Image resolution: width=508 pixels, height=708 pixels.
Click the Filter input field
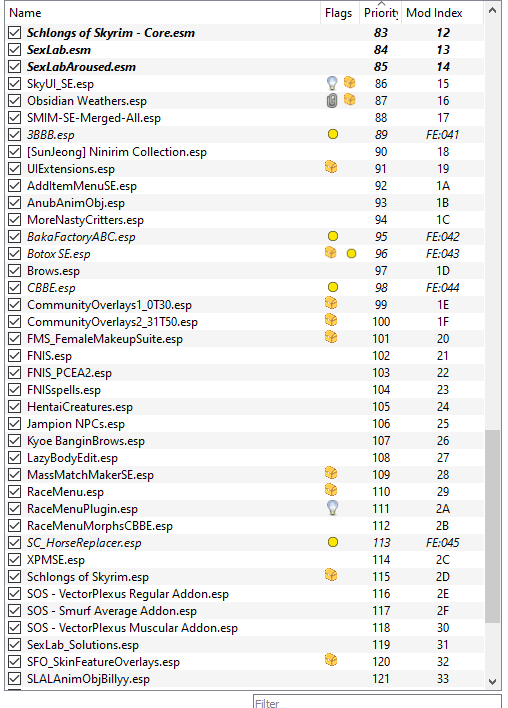[377, 702]
